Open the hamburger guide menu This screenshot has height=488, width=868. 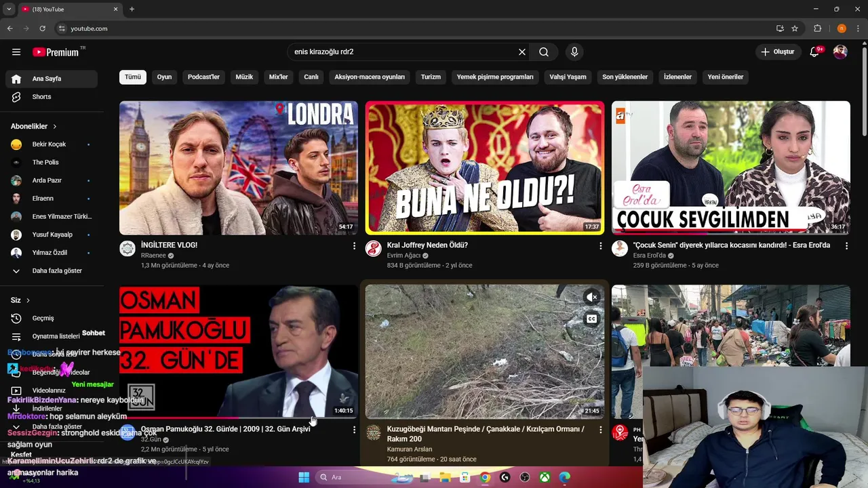click(16, 52)
